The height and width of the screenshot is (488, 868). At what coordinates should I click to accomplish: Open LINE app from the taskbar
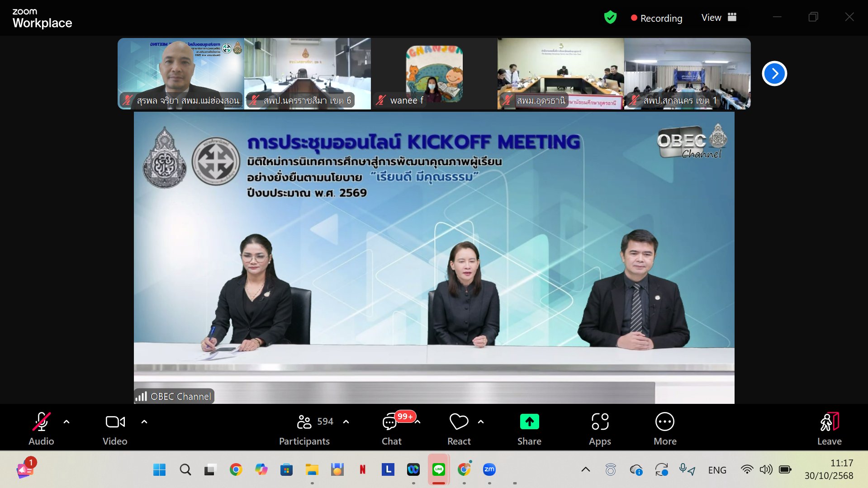(438, 469)
